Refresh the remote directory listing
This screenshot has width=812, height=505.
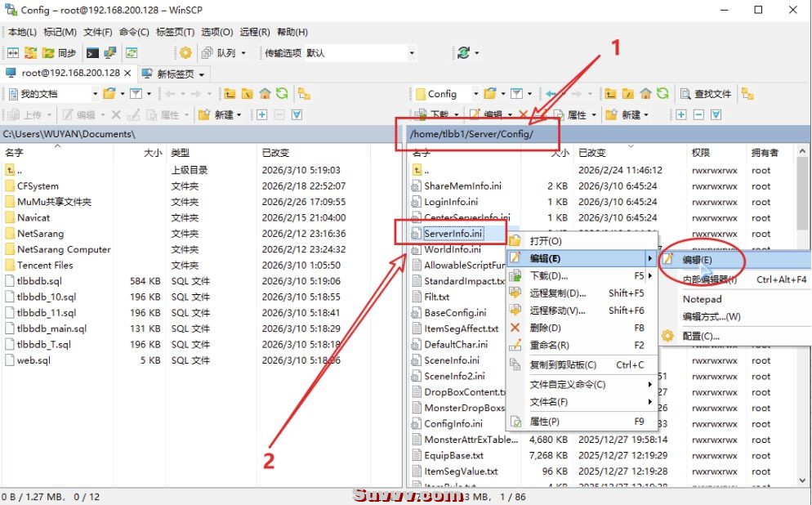tap(662, 94)
